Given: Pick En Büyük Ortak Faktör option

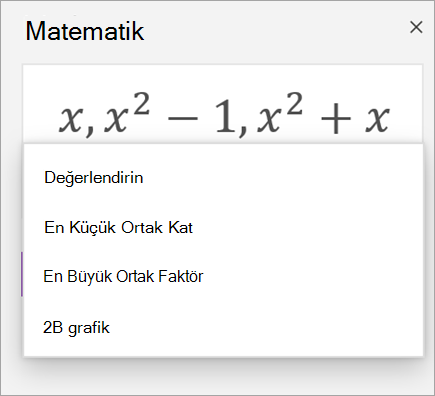Looking at the screenshot, I should [223, 276].
